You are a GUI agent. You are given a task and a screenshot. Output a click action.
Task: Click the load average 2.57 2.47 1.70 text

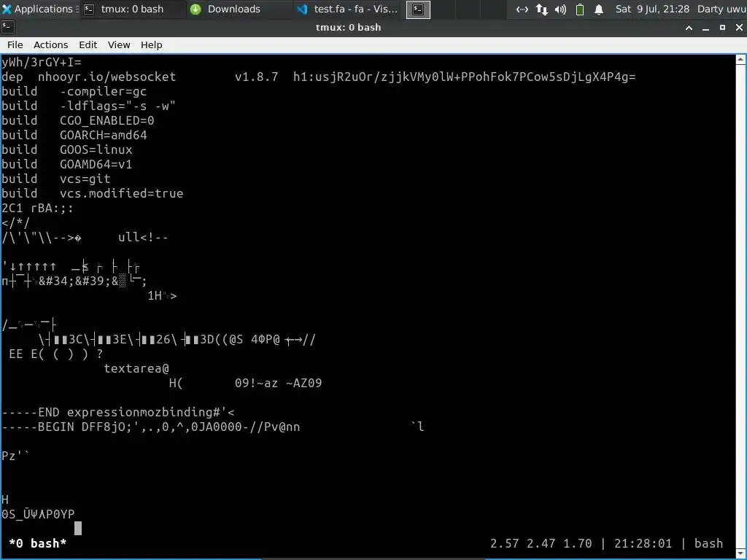(541, 543)
